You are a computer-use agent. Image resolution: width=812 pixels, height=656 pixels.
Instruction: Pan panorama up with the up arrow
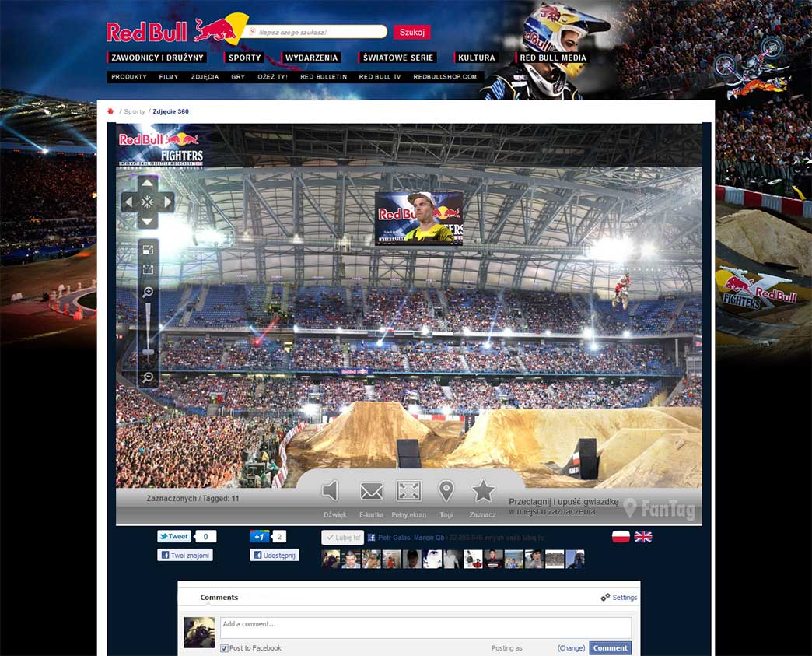pyautogui.click(x=147, y=182)
